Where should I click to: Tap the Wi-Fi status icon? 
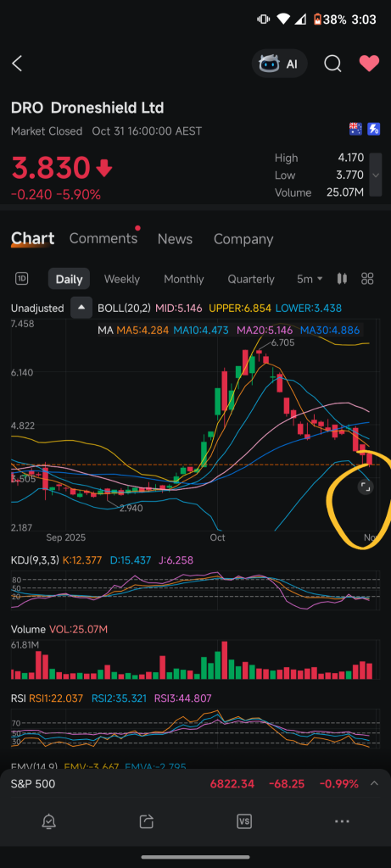[x=283, y=19]
